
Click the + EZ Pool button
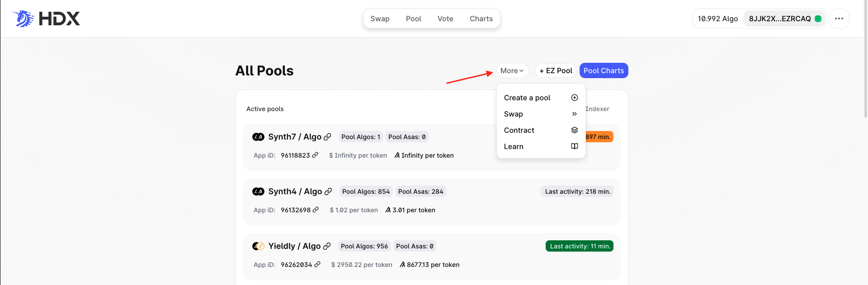[x=556, y=70]
